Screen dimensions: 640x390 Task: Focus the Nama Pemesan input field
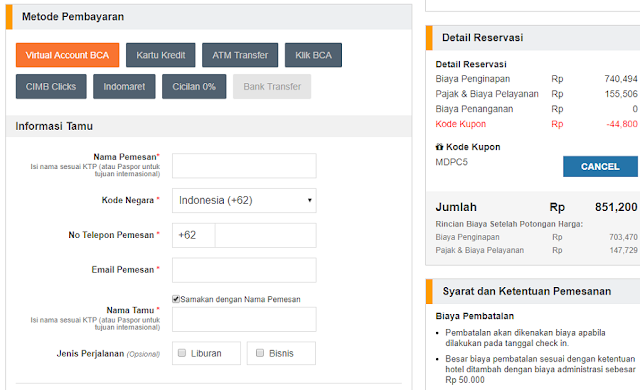point(244,166)
